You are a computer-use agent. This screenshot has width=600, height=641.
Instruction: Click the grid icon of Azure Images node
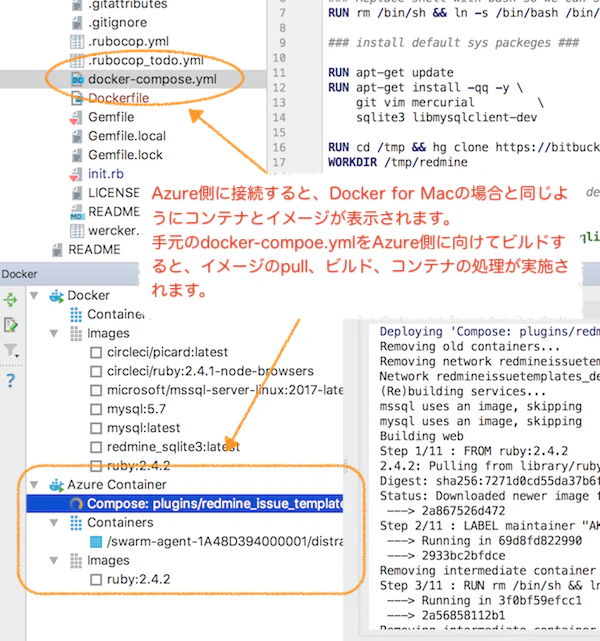[x=76, y=560]
